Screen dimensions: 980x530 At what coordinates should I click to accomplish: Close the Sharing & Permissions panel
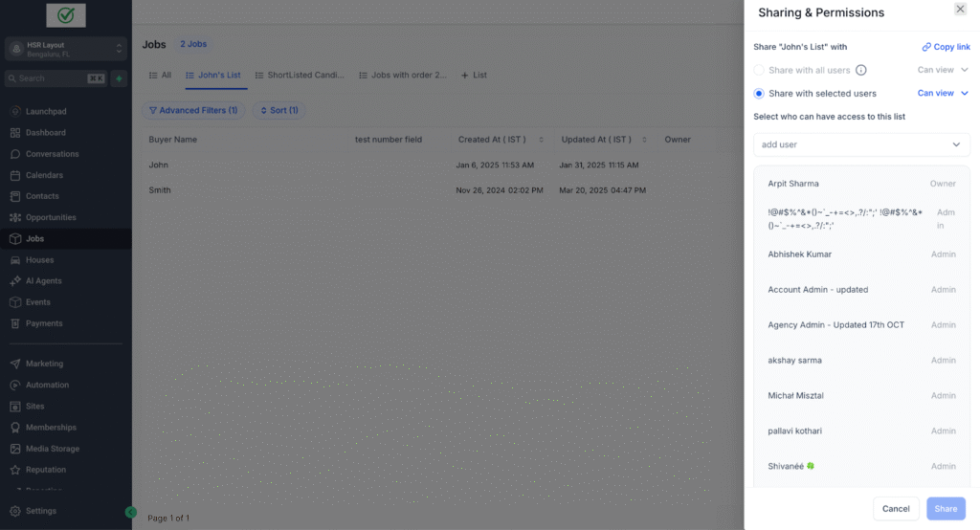click(x=960, y=9)
